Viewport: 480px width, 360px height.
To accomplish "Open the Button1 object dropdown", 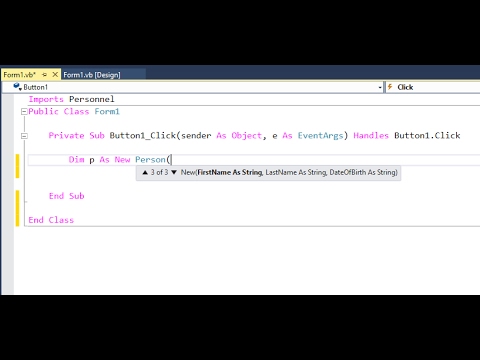I will point(380,87).
